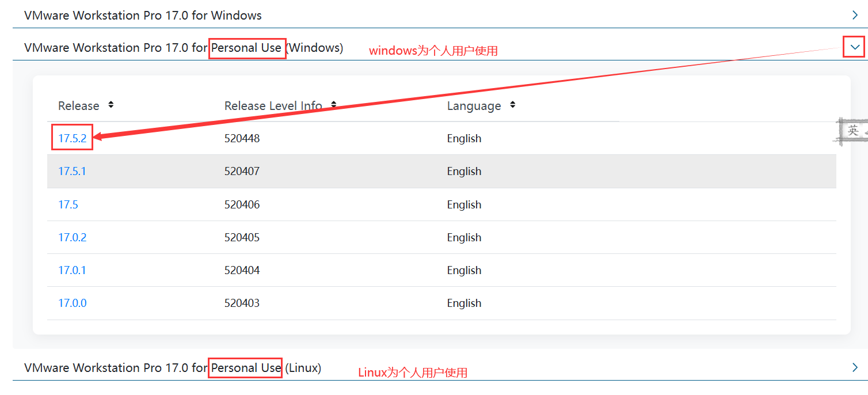This screenshot has height=395, width=868.
Task: Click the VMware Workstation Pro 17.0 for Windows heading
Action: [x=143, y=16]
